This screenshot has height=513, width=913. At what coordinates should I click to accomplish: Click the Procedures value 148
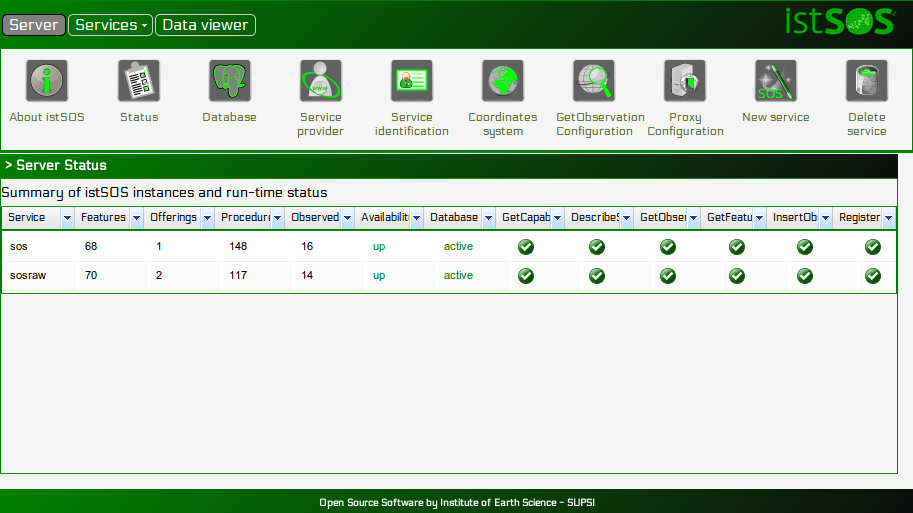[238, 246]
